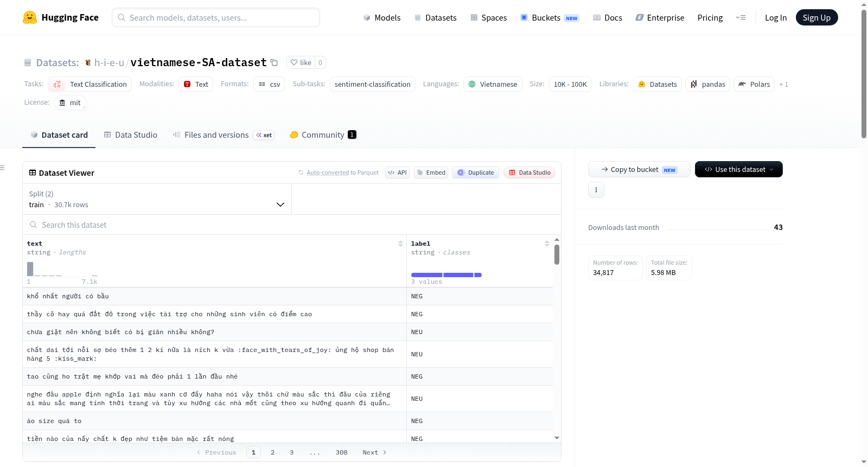
Task: Click the Hugging Face logo icon
Action: [x=30, y=17]
